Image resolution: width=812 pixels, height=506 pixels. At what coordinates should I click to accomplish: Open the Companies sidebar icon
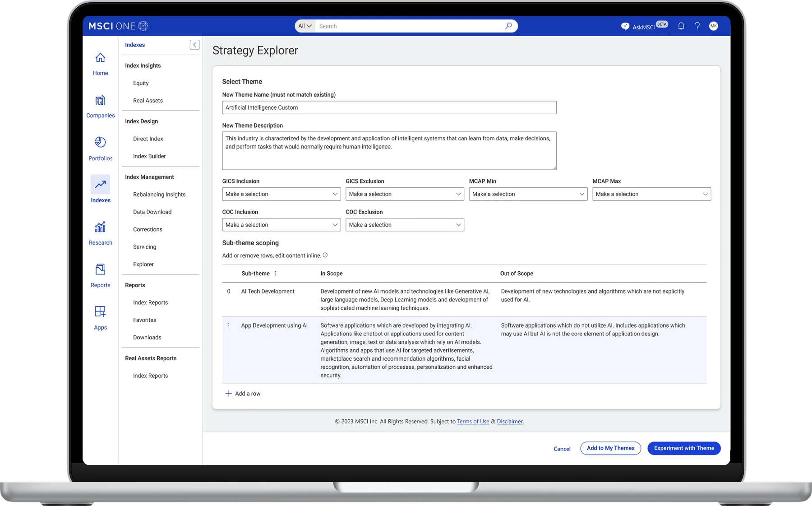pyautogui.click(x=100, y=100)
